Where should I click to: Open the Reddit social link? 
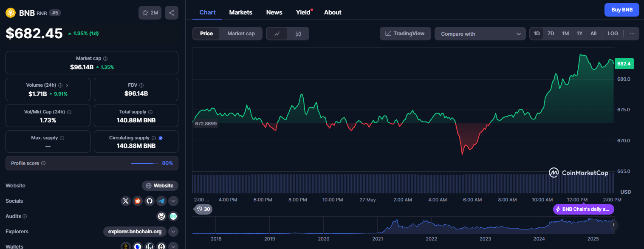tap(137, 201)
